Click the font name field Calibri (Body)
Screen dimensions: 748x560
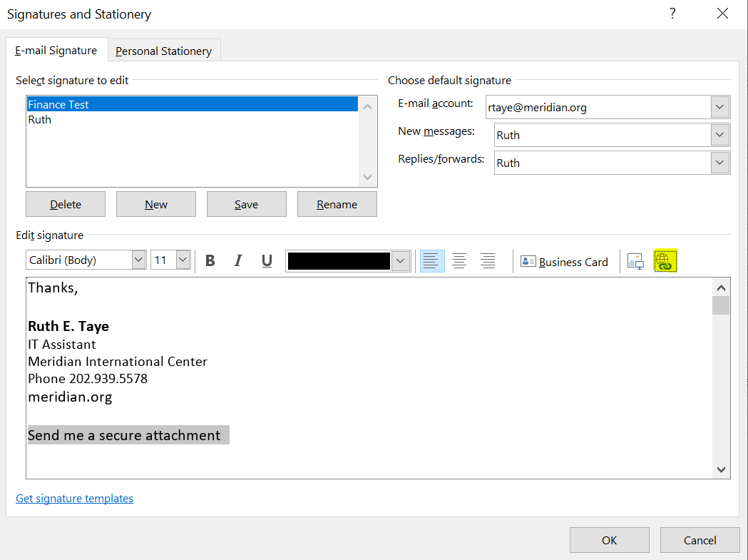80,260
